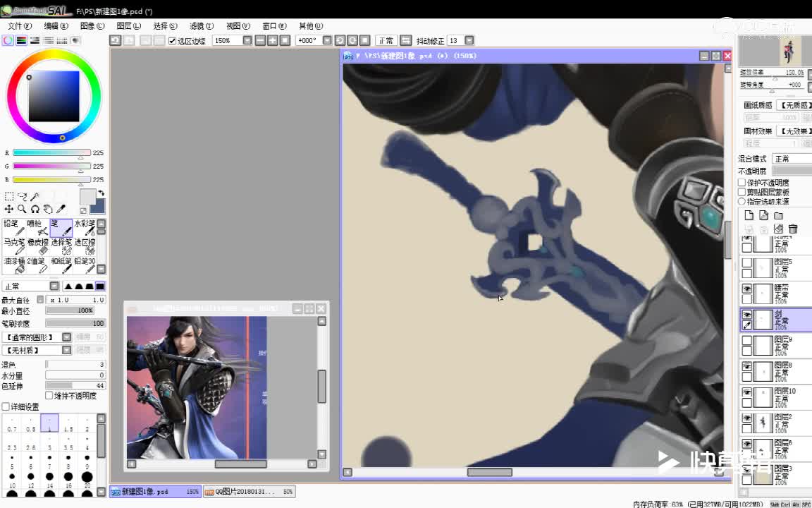This screenshot has height=508, width=812.
Task: Open the 混合模式 blend mode dropdown
Action: pyautogui.click(x=791, y=159)
